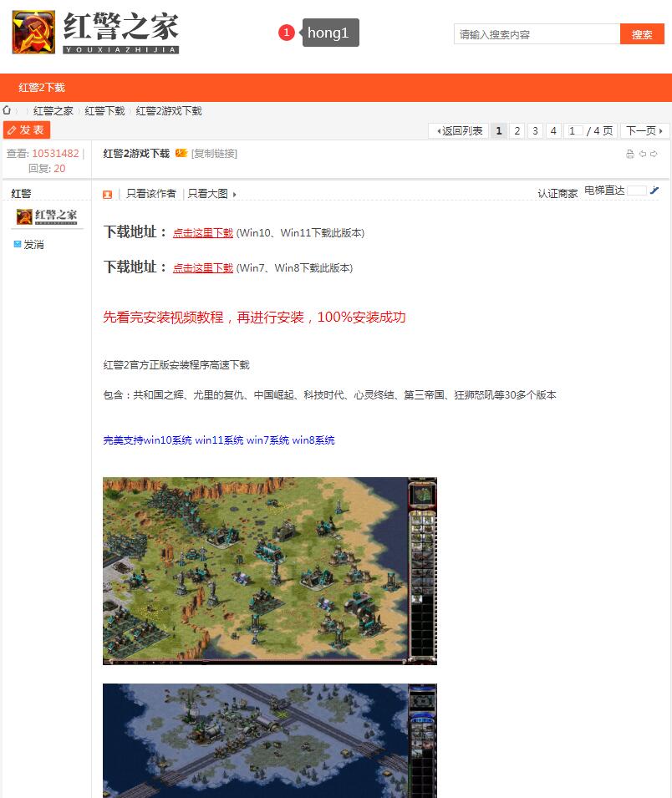Click Win10/Win11 点击这里下载 link

point(203,232)
